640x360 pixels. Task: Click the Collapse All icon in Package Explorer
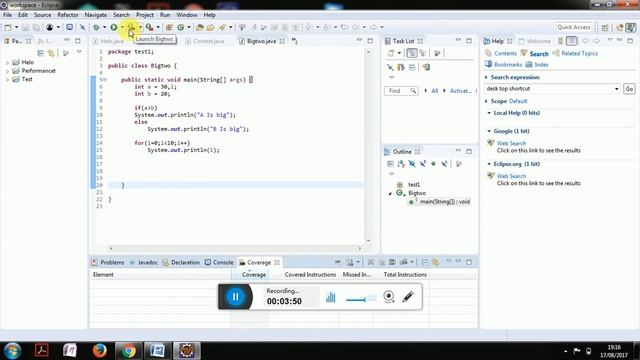pos(40,53)
